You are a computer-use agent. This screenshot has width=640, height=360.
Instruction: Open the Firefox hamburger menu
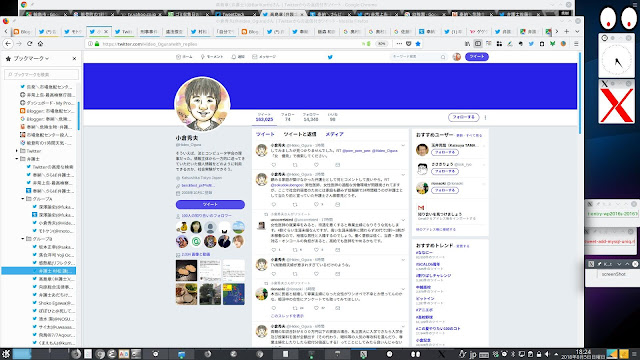(x=576, y=44)
